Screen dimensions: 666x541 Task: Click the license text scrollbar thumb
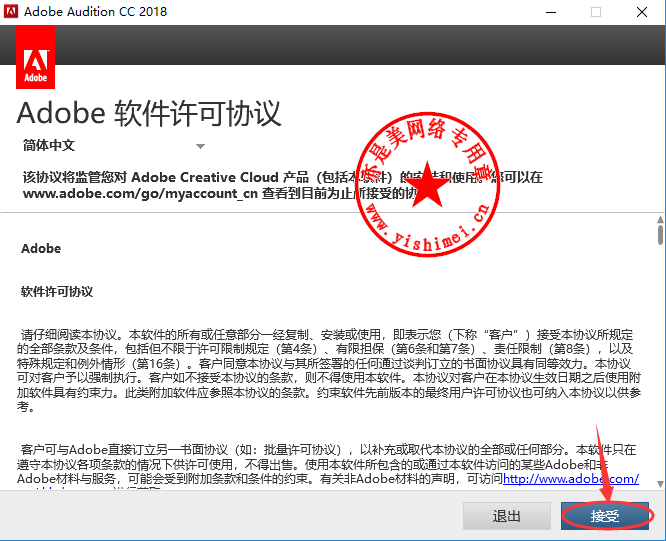pos(660,235)
